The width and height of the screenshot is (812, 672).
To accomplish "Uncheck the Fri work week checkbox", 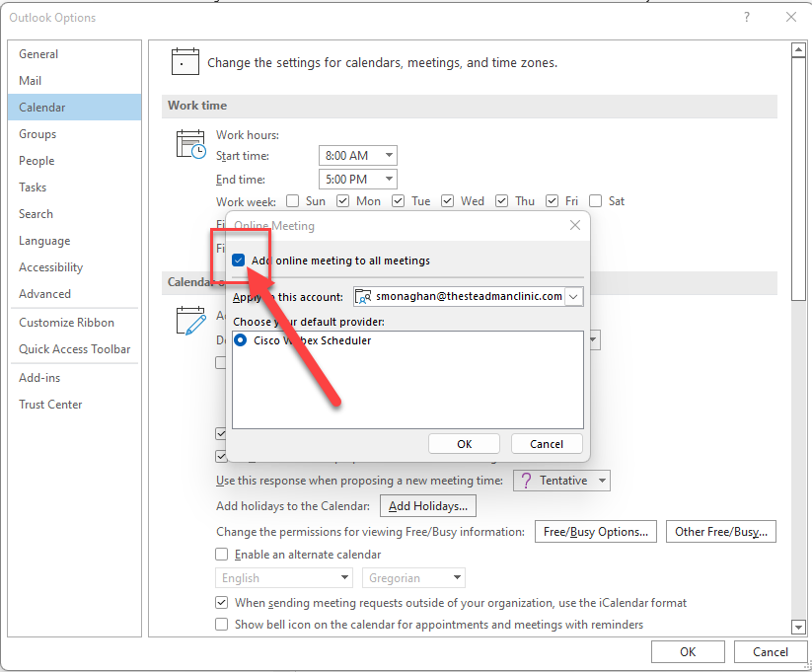I will click(x=553, y=200).
